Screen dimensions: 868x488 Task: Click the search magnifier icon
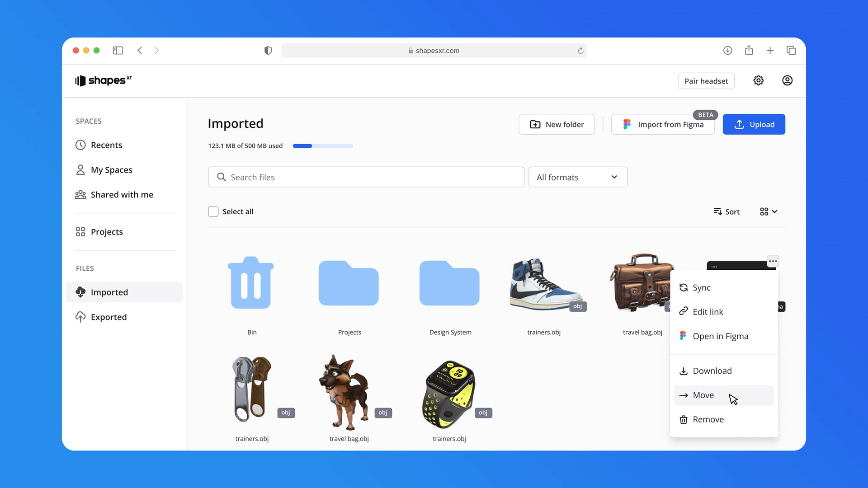pyautogui.click(x=222, y=177)
